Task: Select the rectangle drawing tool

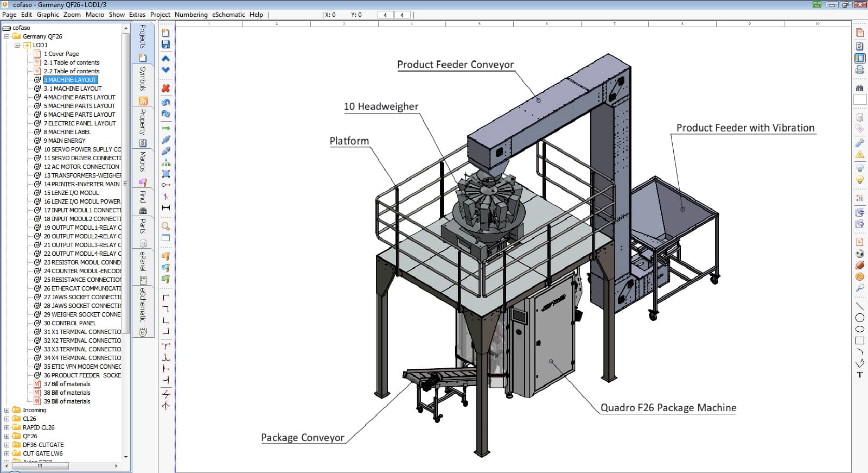Action: coord(860,340)
